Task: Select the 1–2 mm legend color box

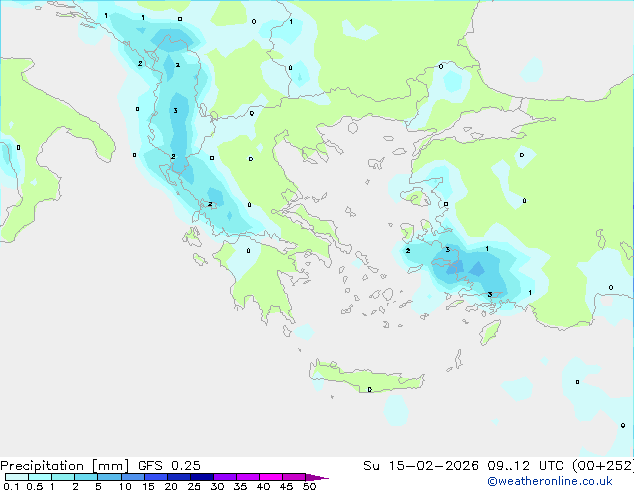Action: pyautogui.click(x=63, y=477)
